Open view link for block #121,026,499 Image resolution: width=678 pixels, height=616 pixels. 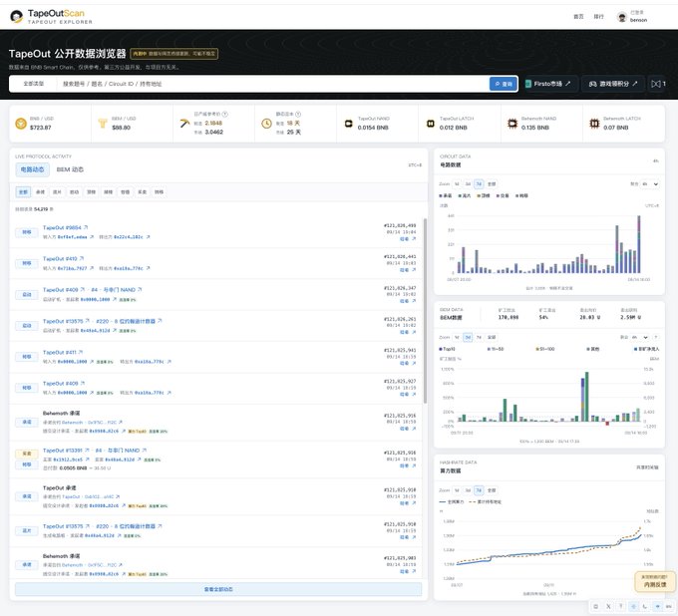coord(408,238)
